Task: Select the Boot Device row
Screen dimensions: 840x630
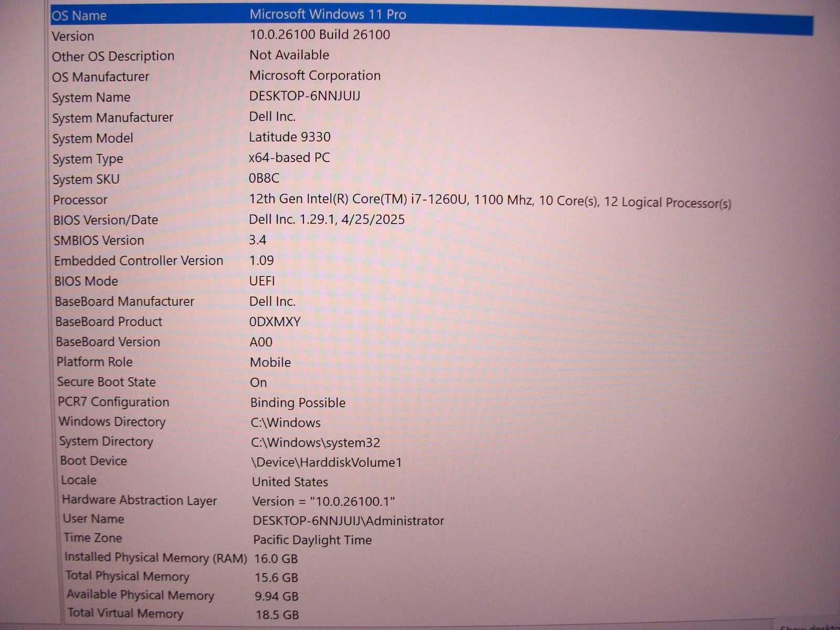Action: coord(93,461)
